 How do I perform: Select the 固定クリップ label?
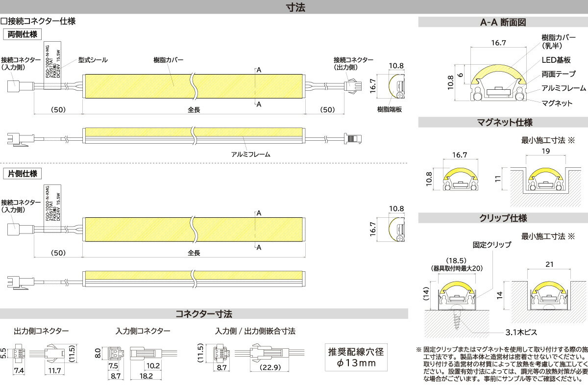[492, 244]
